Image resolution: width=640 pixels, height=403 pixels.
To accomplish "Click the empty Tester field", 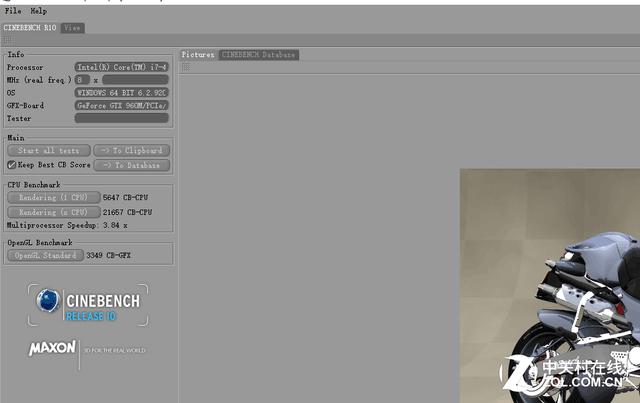I will 121,118.
